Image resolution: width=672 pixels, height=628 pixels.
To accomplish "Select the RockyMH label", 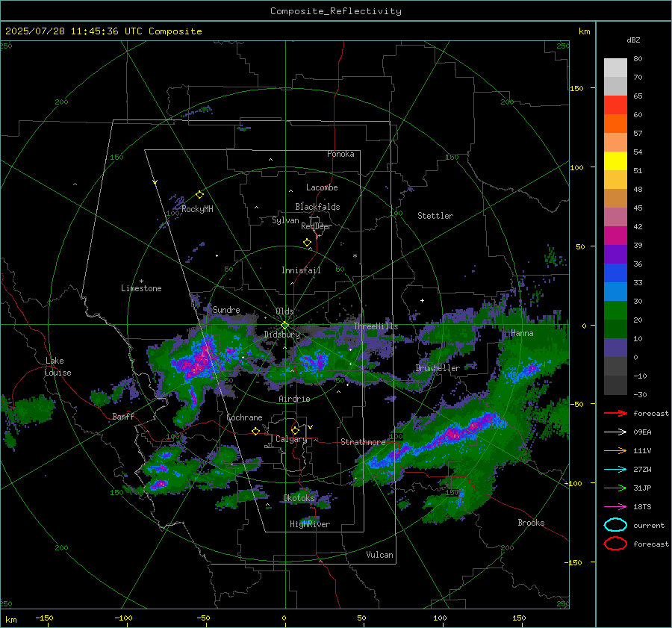I will tap(197, 209).
